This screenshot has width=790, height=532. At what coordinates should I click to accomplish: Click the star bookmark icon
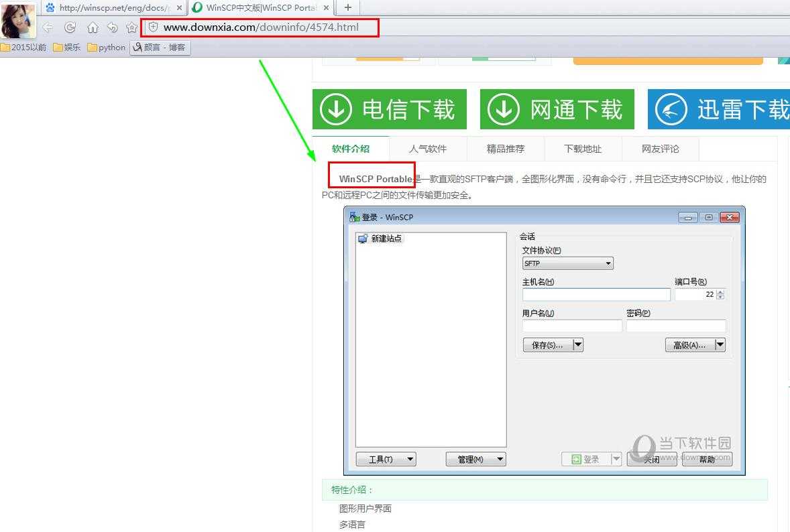(131, 27)
